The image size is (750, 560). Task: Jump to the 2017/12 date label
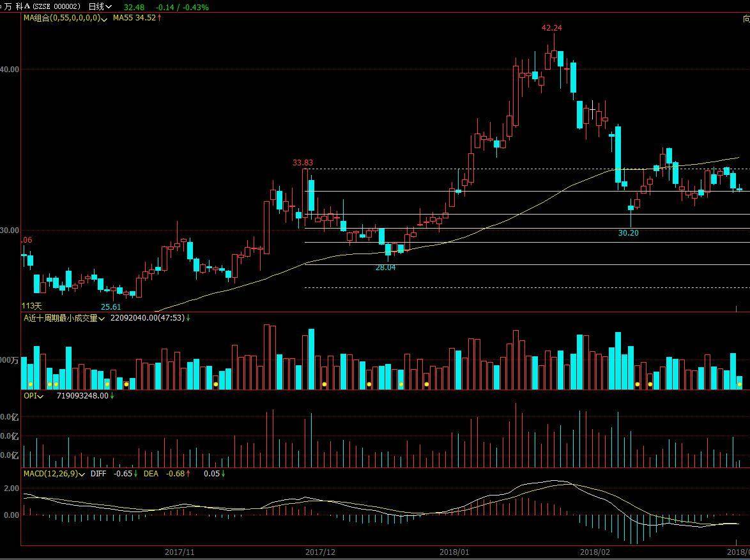pyautogui.click(x=320, y=552)
